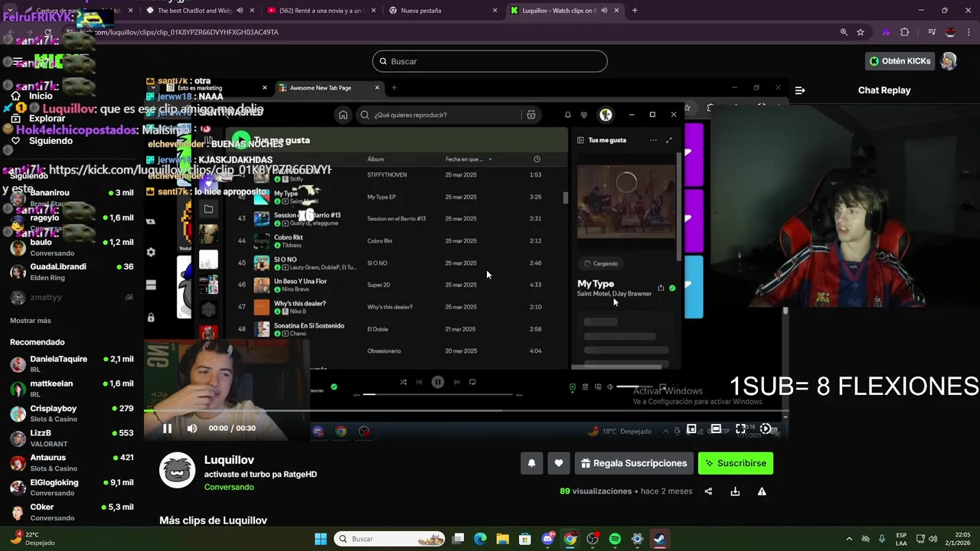
Task: Go to Explorar in Kick sidebar
Action: click(38, 119)
